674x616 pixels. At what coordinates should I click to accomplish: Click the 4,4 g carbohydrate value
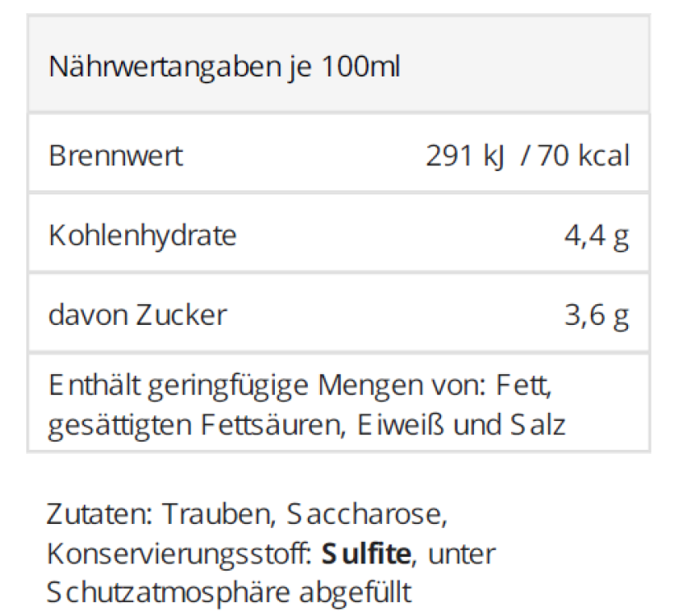pyautogui.click(x=596, y=236)
